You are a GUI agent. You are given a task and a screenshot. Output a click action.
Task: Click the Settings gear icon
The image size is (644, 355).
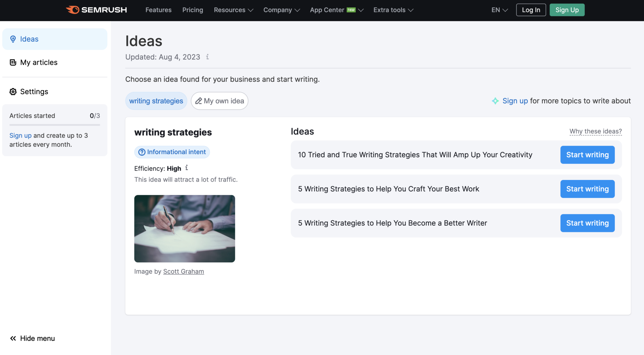13,91
